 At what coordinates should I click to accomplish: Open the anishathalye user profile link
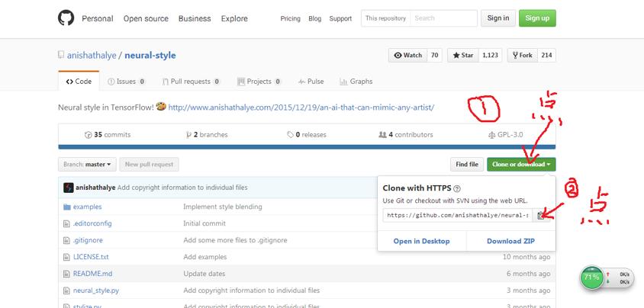click(92, 55)
